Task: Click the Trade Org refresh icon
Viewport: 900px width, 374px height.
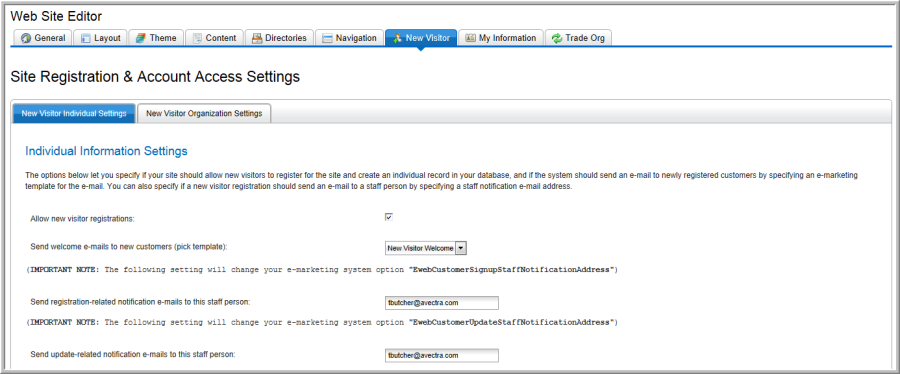Action: point(557,38)
